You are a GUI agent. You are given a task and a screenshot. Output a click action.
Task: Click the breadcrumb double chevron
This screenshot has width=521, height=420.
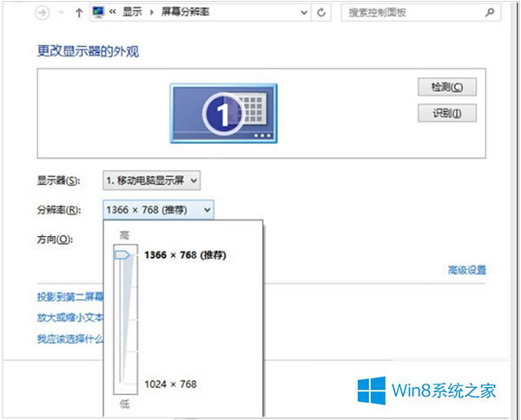pyautogui.click(x=113, y=13)
